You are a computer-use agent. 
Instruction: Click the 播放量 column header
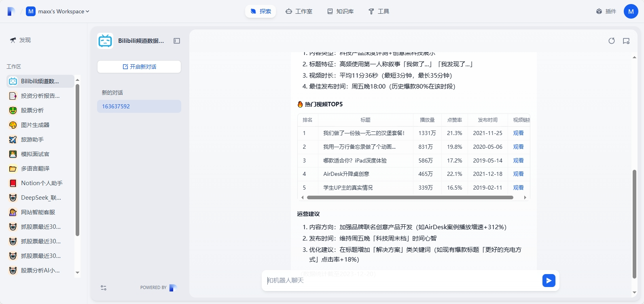427,120
